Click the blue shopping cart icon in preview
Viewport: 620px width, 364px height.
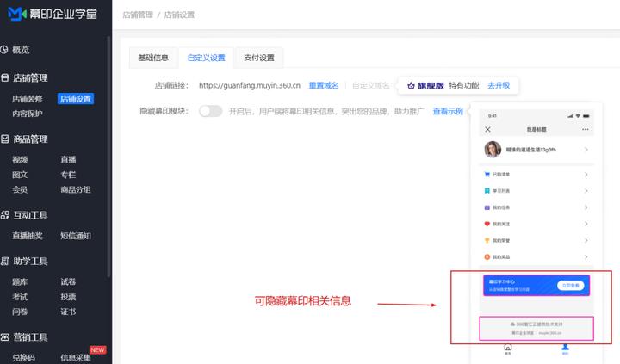487,175
